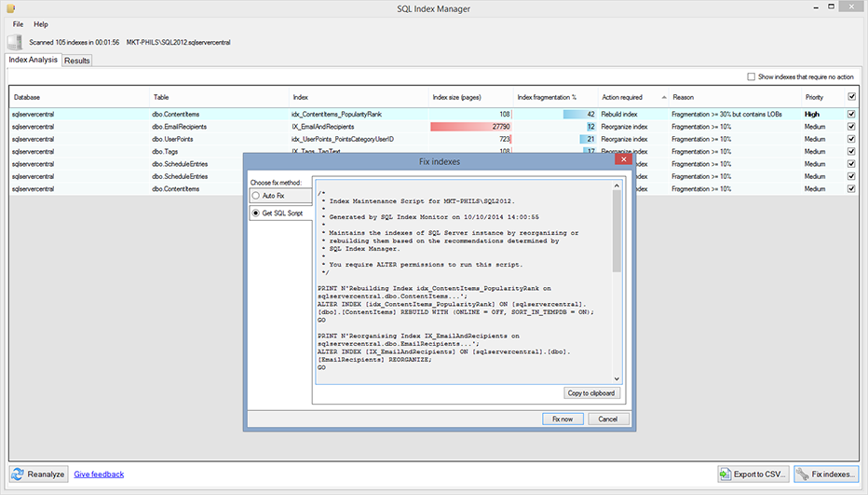Screen dimensions: 868x495
Task: Click the script scrollbar down arrow
Action: tap(617, 378)
